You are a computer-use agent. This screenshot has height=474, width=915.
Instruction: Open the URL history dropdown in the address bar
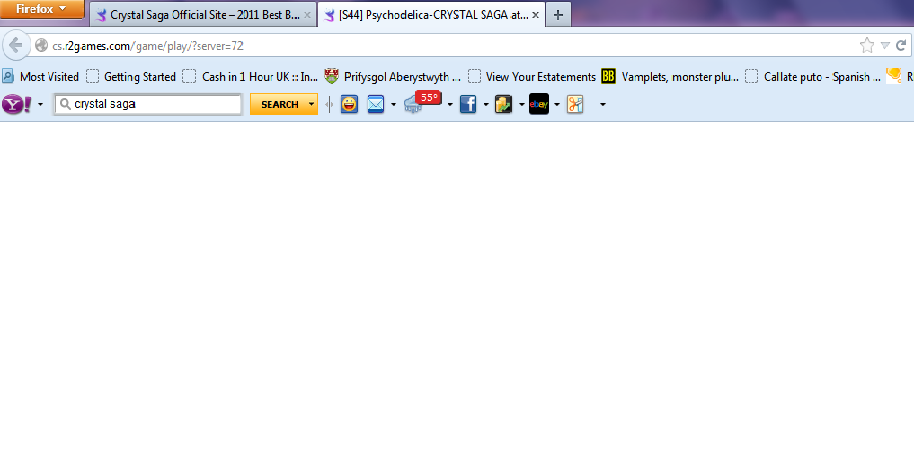tap(885, 45)
